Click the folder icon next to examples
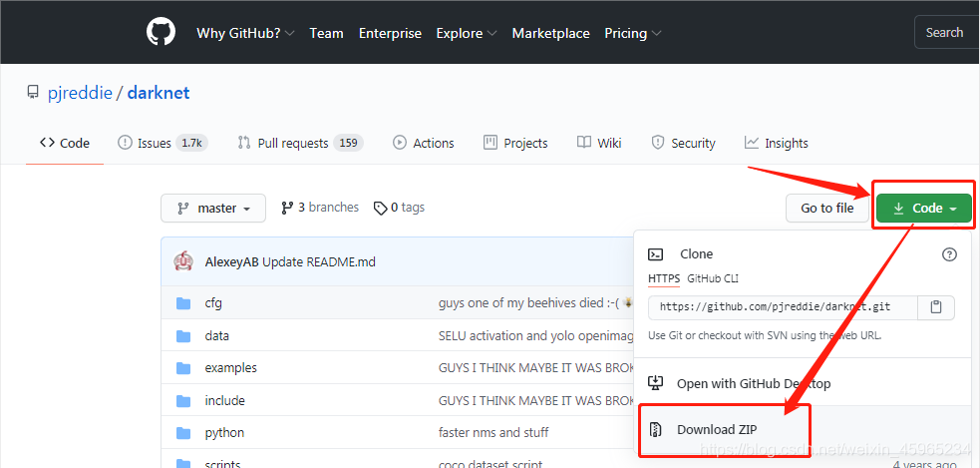980x468 pixels. pyautogui.click(x=183, y=368)
